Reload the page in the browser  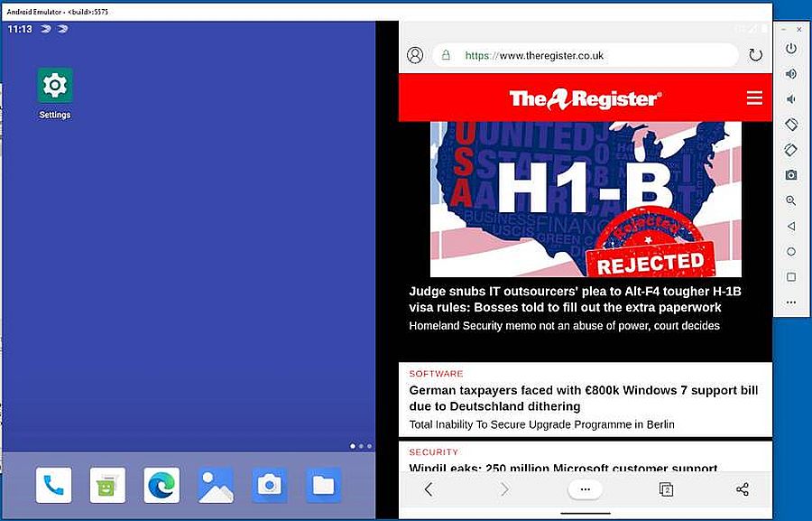755,54
